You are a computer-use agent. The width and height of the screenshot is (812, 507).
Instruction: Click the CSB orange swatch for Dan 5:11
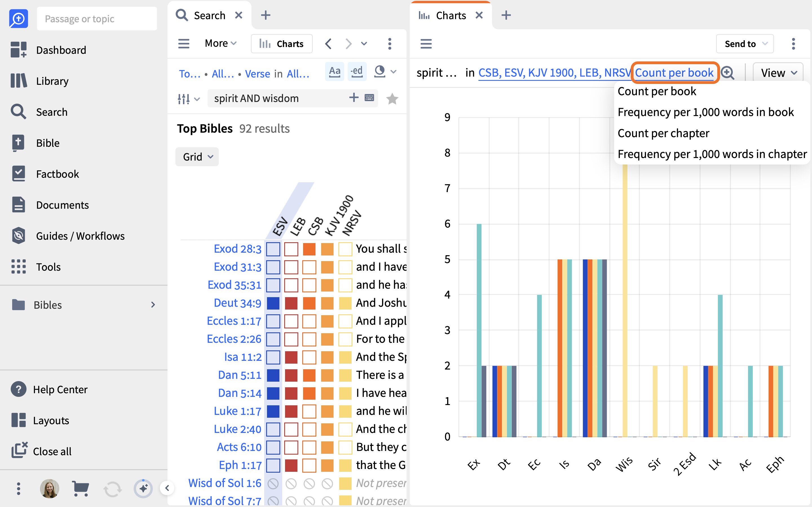(x=309, y=375)
